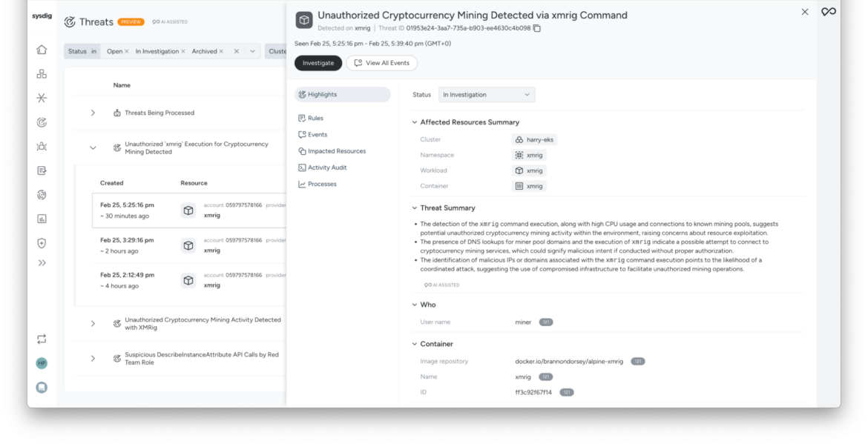Close the threat details panel
This screenshot has width=868, height=444.
(805, 12)
